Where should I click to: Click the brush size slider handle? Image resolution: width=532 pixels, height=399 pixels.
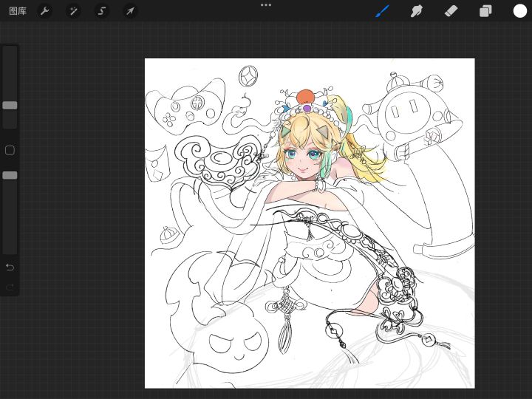pyautogui.click(x=10, y=106)
